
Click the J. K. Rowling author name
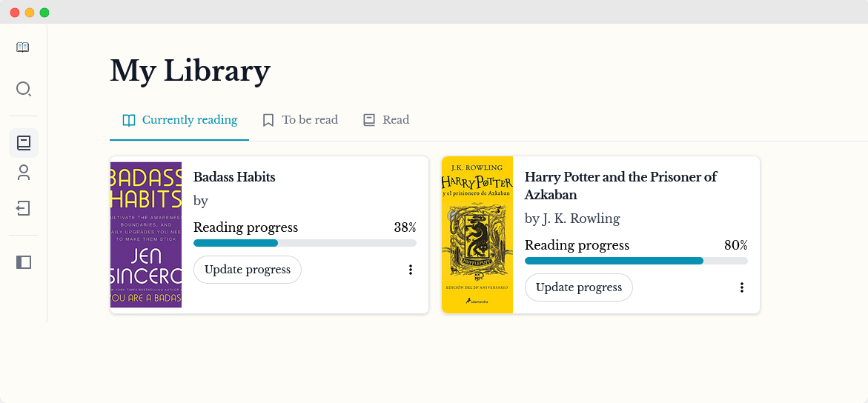pos(580,219)
